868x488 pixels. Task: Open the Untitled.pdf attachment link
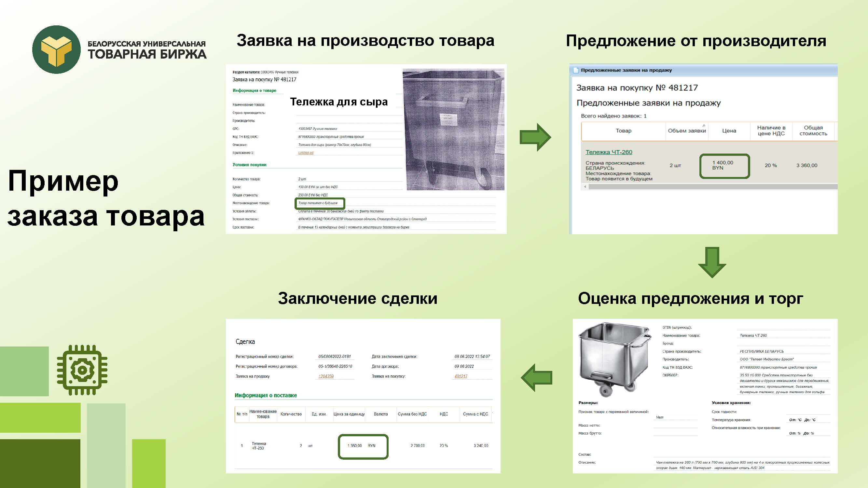(x=306, y=153)
